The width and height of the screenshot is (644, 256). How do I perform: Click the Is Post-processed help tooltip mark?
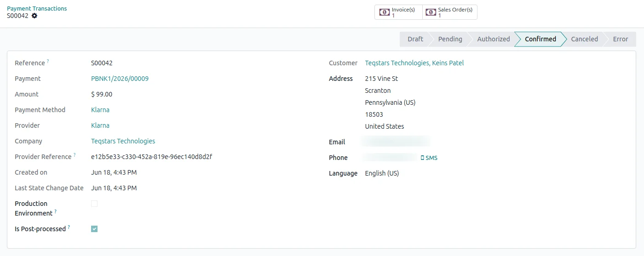(69, 227)
